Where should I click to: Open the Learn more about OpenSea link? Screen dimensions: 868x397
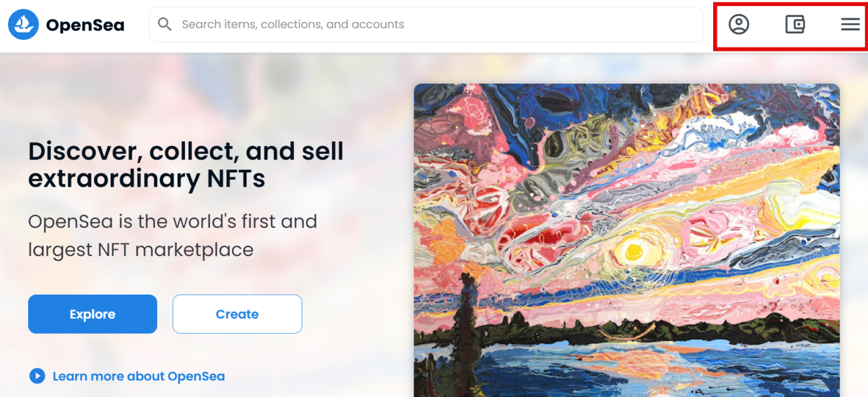138,376
